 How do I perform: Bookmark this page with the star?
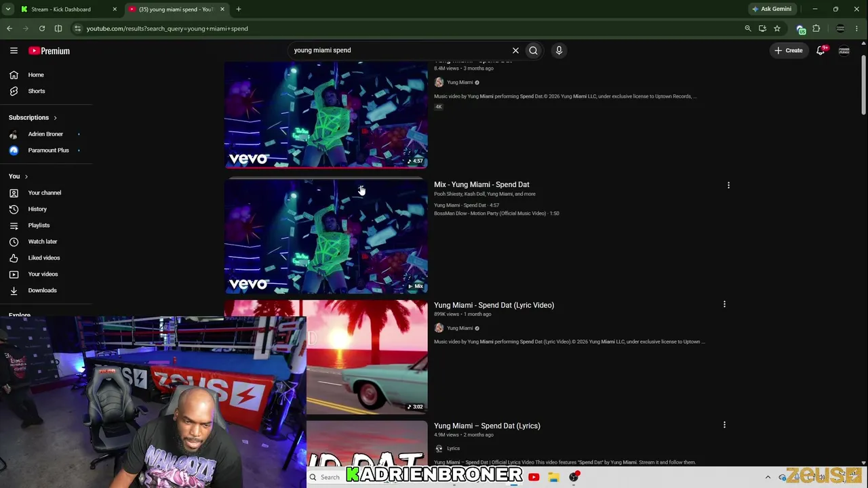click(777, 28)
